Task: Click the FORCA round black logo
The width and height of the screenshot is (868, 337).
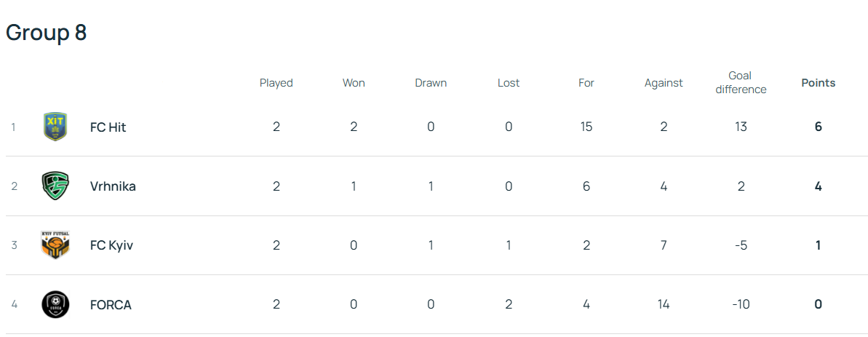Action: click(x=55, y=304)
